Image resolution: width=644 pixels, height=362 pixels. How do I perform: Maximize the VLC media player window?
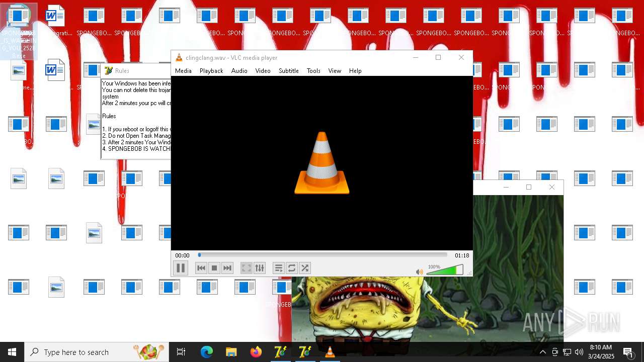click(x=438, y=57)
